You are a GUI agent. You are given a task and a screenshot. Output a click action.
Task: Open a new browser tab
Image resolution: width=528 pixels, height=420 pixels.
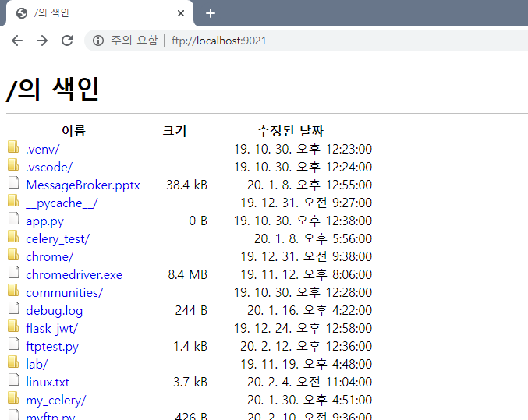[x=211, y=13]
